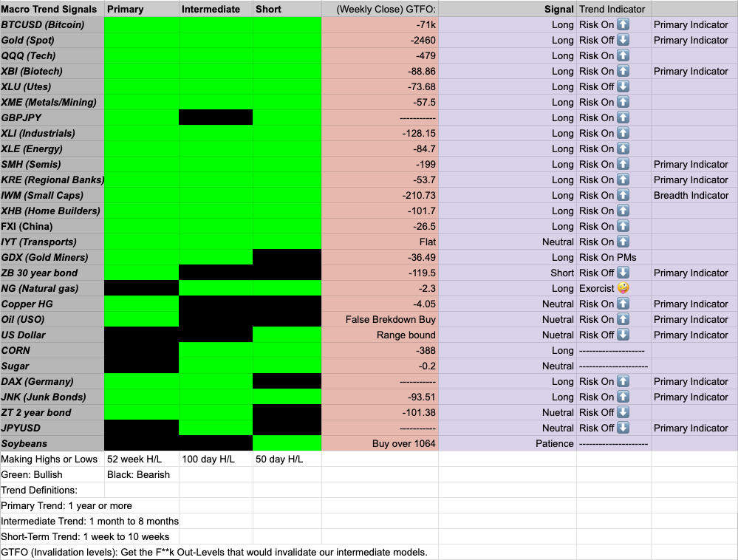Click the 'Trend Indicator' column header
Image resolution: width=738 pixels, height=560 pixels.
614,9
